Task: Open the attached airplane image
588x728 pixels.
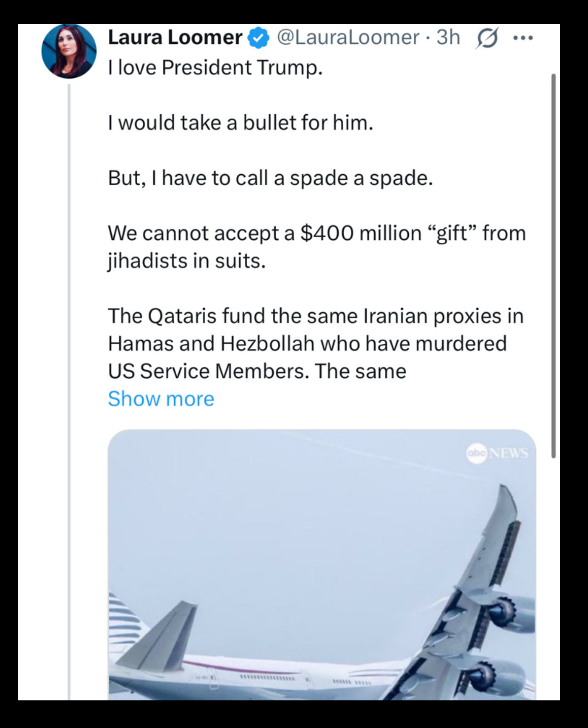Action: pyautogui.click(x=322, y=564)
